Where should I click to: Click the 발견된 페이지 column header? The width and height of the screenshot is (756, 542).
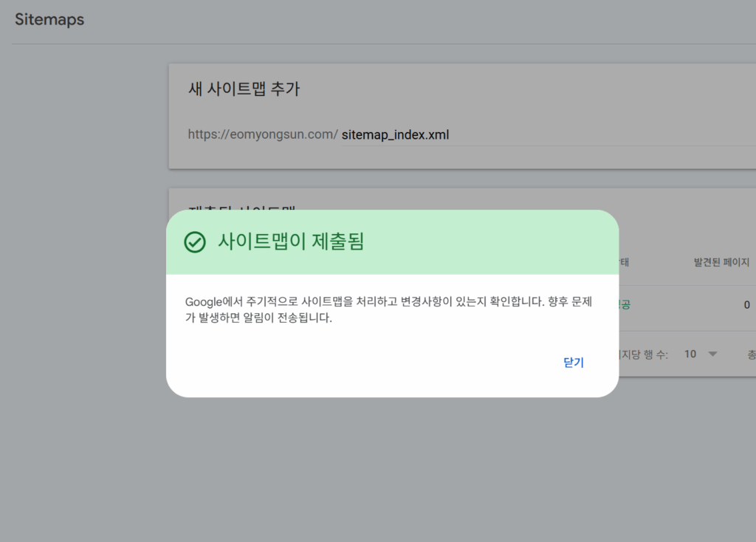click(721, 263)
